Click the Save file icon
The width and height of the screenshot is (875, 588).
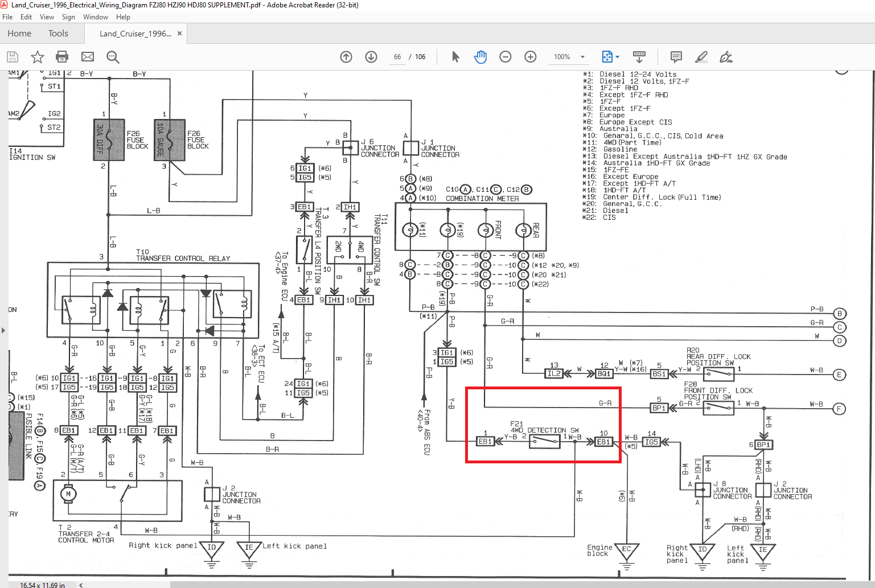pos(13,57)
